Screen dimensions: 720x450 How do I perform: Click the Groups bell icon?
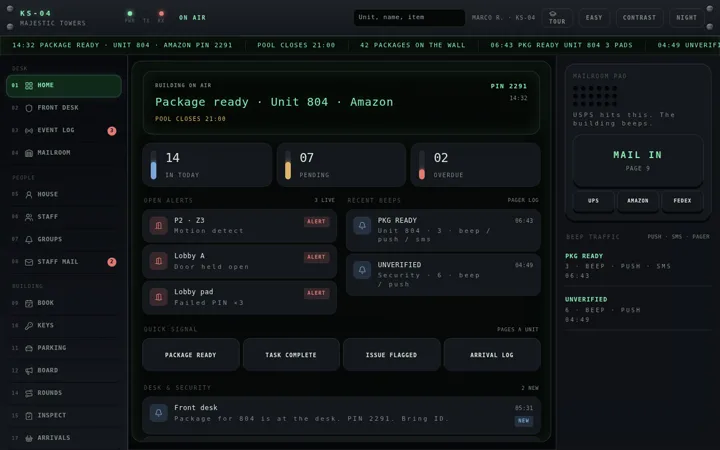point(29,240)
